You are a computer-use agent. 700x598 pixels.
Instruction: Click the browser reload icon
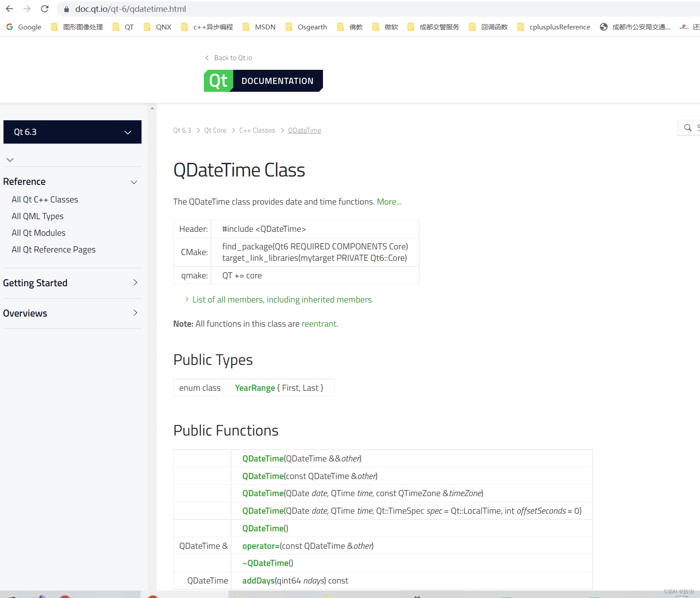(x=44, y=9)
